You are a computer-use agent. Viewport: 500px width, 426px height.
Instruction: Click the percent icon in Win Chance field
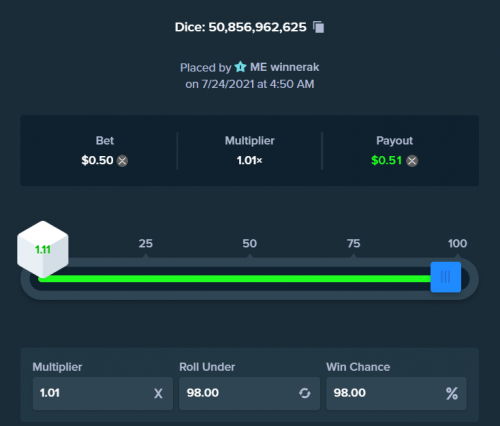coord(452,394)
